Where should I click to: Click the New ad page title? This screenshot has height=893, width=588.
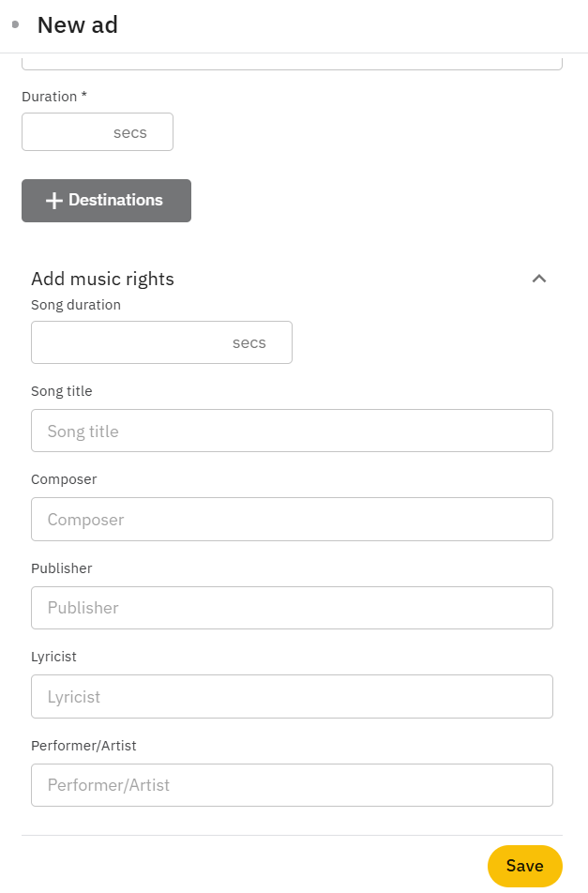click(77, 25)
